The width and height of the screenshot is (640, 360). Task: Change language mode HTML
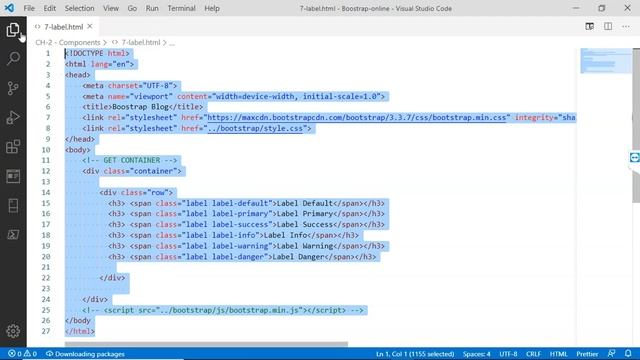(558, 354)
